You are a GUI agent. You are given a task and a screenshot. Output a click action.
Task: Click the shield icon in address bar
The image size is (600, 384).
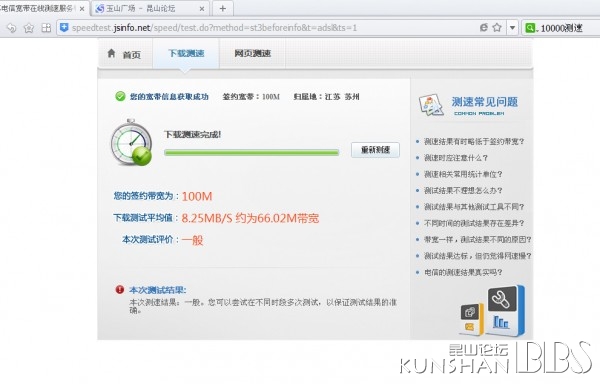pyautogui.click(x=64, y=27)
